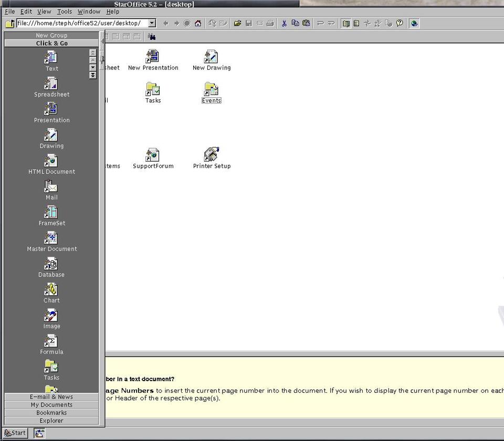Open the Window menu
Image resolution: width=504 pixels, height=441 pixels.
pyautogui.click(x=89, y=12)
